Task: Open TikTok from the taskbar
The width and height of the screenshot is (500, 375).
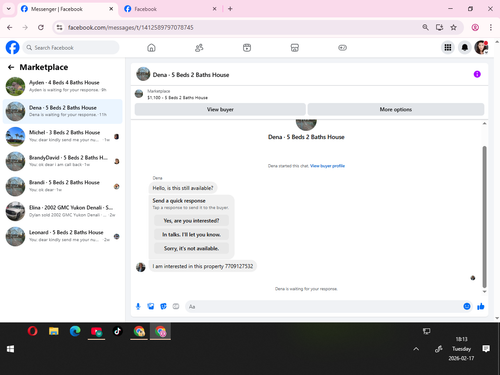Action: [x=117, y=331]
